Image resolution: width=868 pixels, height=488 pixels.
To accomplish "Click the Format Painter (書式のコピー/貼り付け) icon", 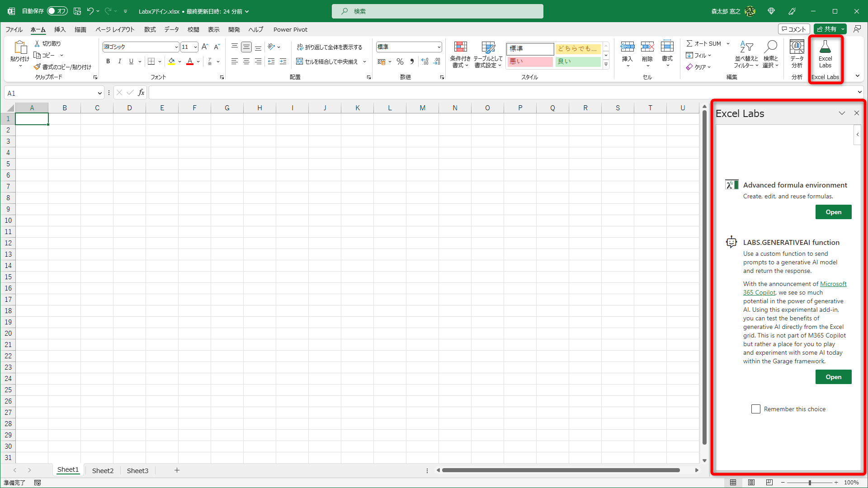I will coord(38,66).
